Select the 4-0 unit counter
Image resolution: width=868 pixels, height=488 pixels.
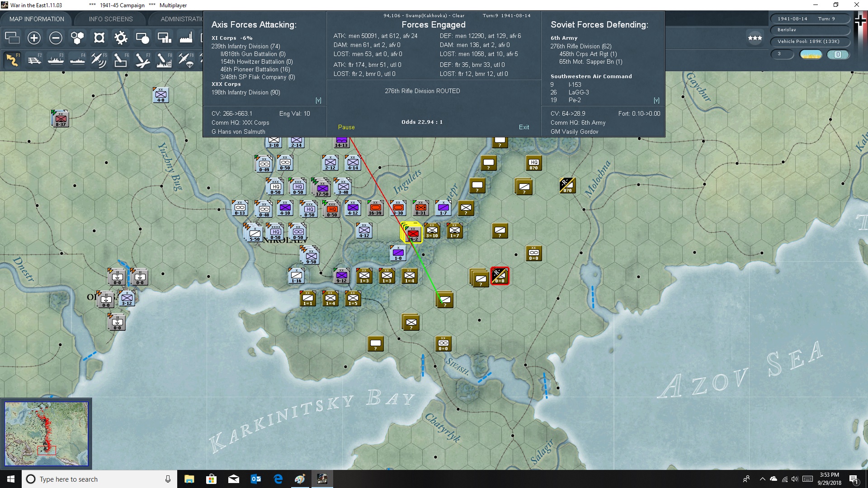click(160, 95)
